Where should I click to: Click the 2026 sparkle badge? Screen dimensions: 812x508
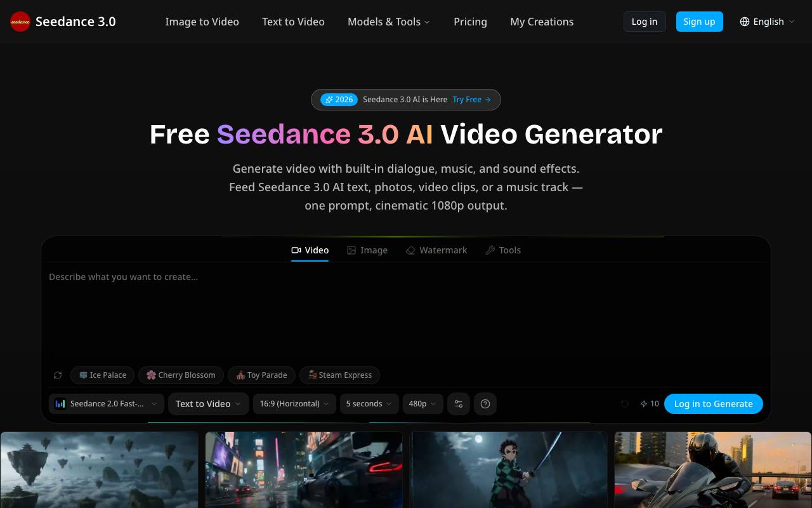point(339,100)
